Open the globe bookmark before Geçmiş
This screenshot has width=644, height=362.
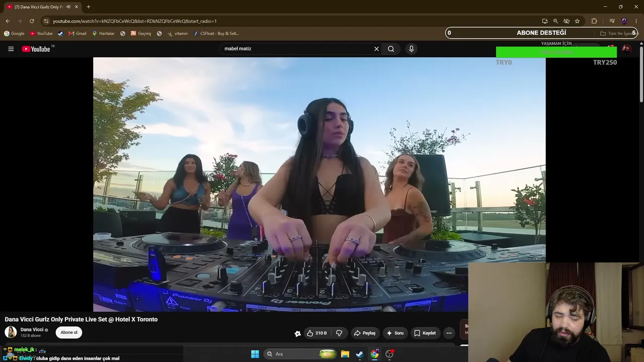[x=123, y=34]
